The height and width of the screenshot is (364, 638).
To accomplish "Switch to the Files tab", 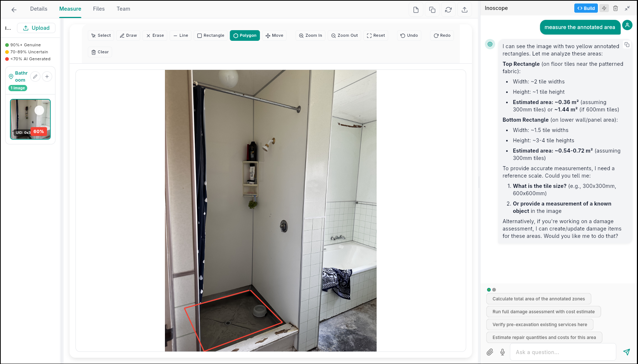I will click(99, 8).
